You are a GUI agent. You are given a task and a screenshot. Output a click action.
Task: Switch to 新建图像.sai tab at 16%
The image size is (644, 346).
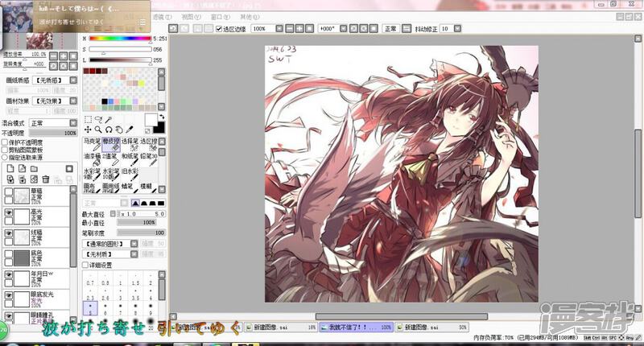[x=281, y=327]
